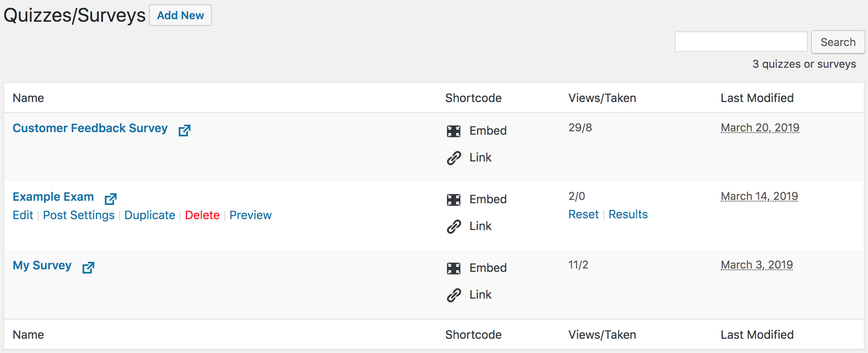Reset Example Exam view statistics
868x353 pixels.
click(583, 214)
